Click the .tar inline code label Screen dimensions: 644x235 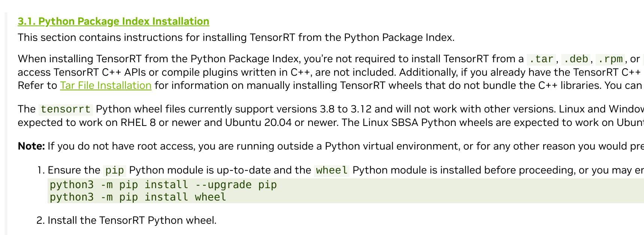[x=541, y=59]
